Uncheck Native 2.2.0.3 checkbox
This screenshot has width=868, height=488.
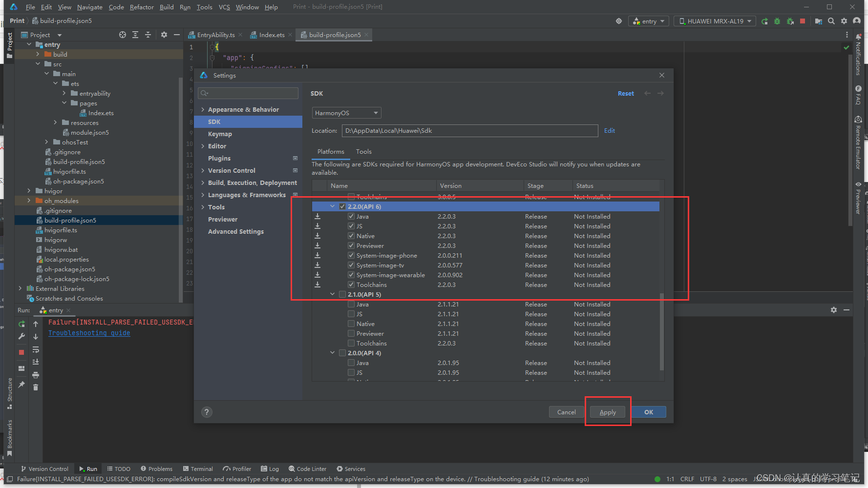351,236
